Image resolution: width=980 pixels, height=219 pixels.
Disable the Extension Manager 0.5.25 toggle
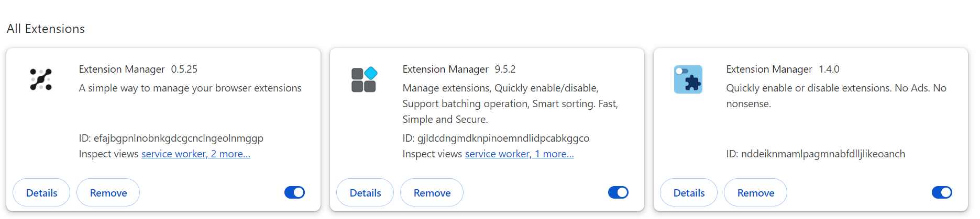point(294,192)
